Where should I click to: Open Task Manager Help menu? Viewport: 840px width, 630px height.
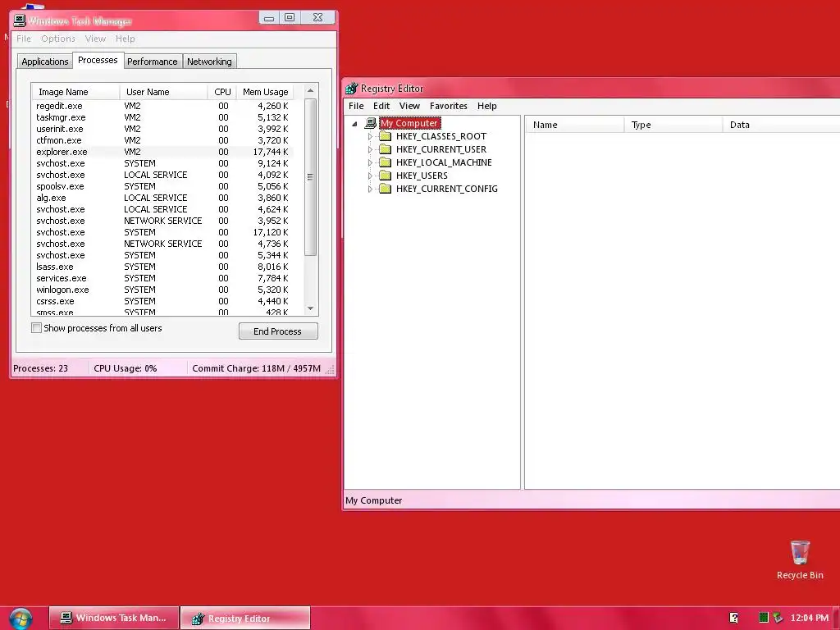126,39
